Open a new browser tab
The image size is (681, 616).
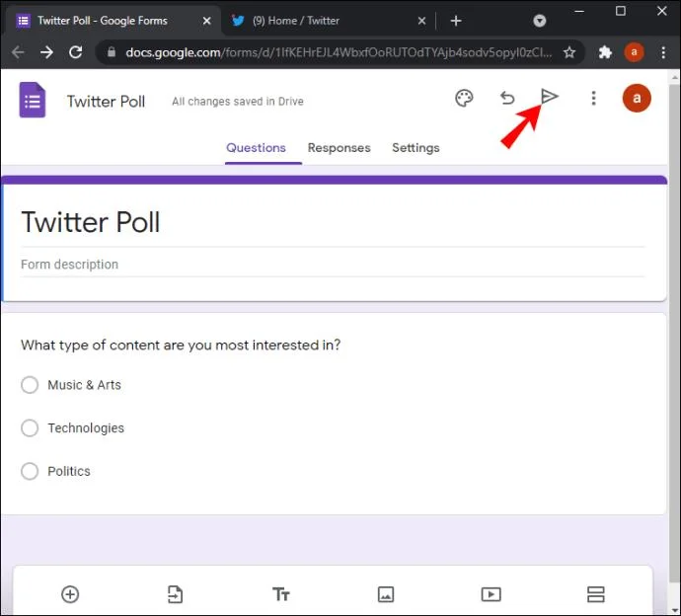[x=456, y=21]
